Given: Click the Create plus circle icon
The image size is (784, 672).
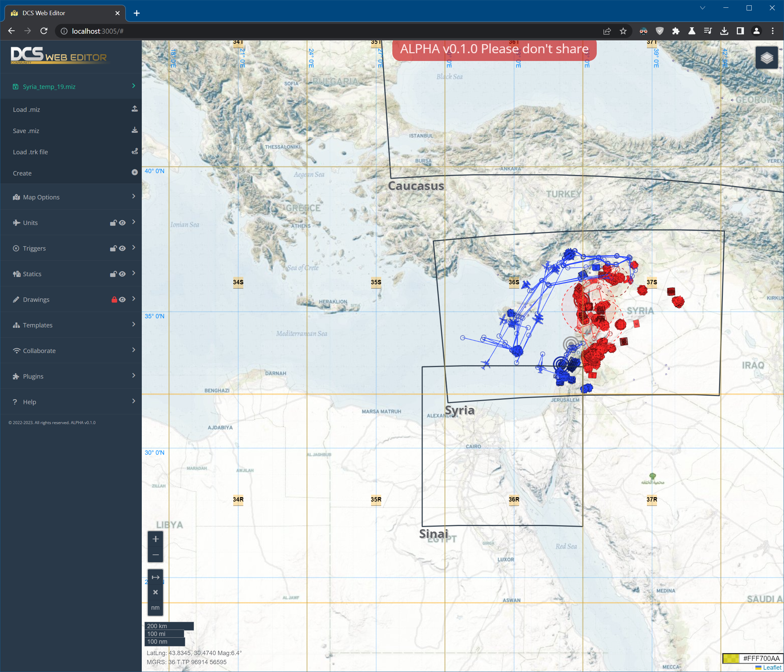Looking at the screenshot, I should pyautogui.click(x=134, y=172).
